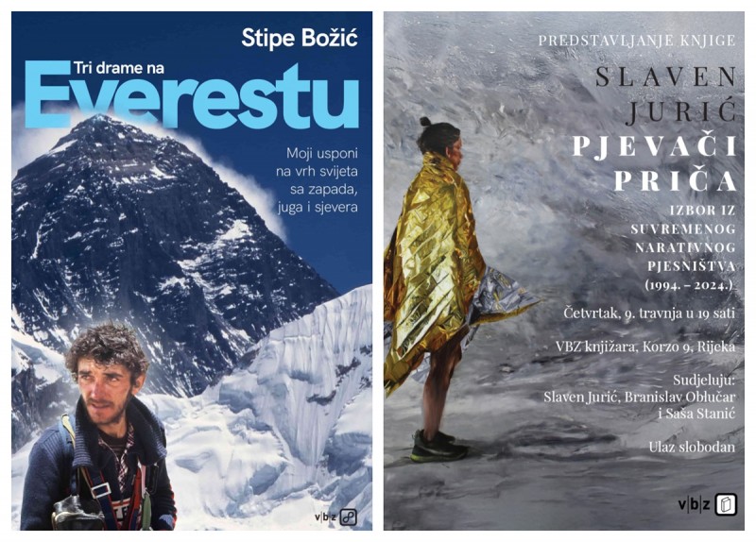
Task: Click the VBZ book logo on poster
Action: tap(707, 505)
